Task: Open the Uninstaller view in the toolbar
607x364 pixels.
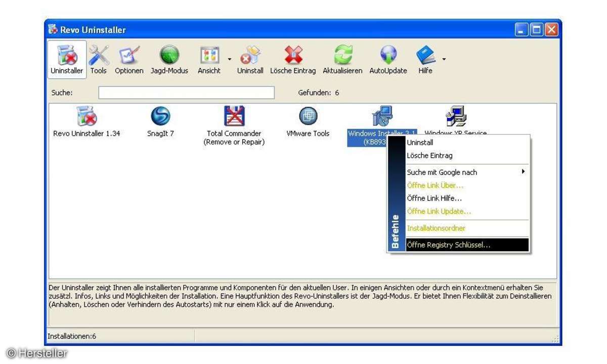Action: click(67, 59)
